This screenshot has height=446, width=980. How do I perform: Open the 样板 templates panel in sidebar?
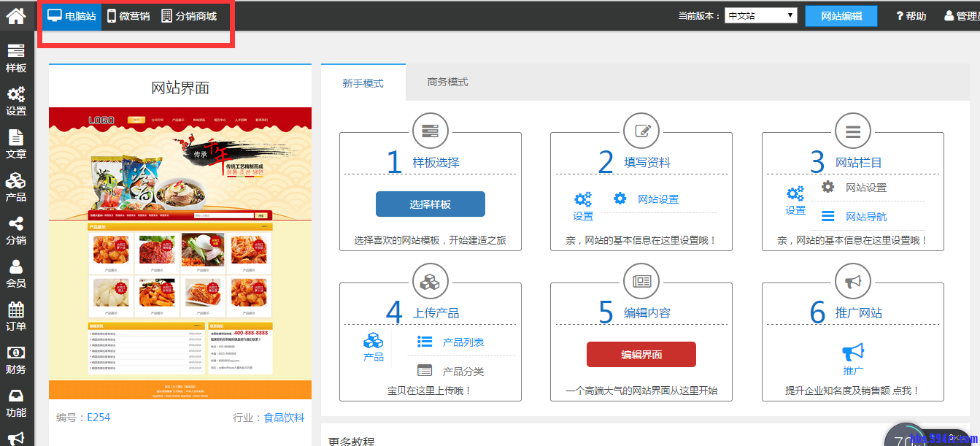16,58
